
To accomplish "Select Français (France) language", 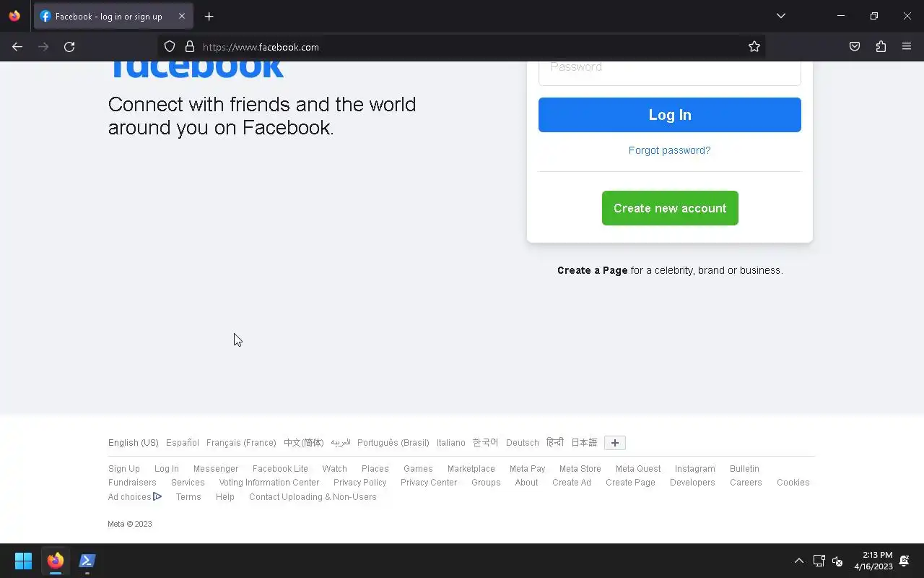I will tap(241, 443).
